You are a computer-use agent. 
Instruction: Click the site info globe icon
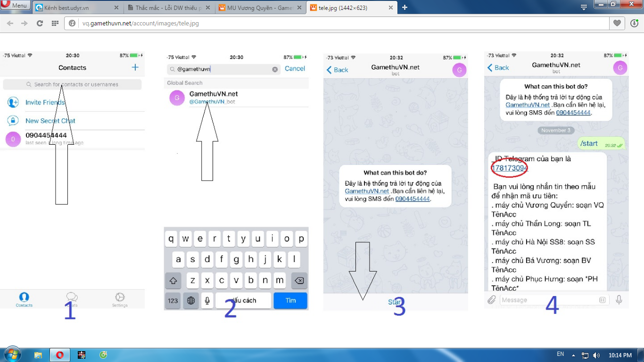(x=72, y=23)
